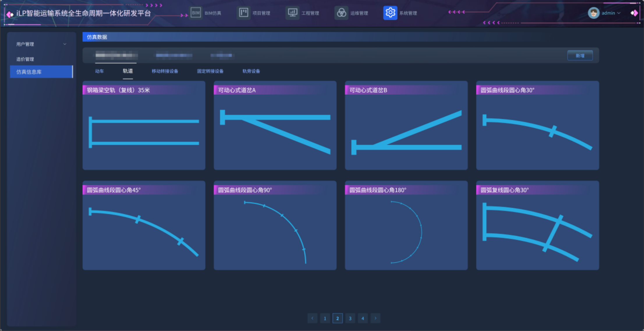Open 项目管理 kanban icon
The height and width of the screenshot is (331, 644).
pos(243,13)
